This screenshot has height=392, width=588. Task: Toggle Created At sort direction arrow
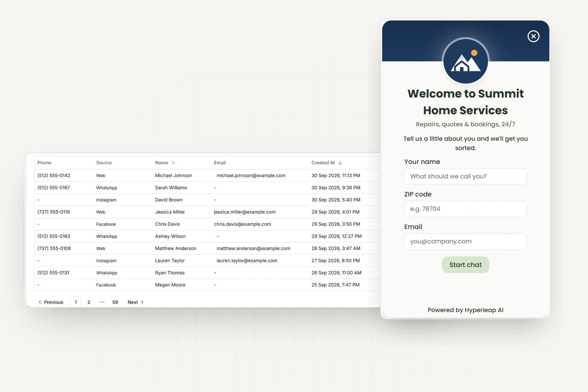tap(340, 163)
